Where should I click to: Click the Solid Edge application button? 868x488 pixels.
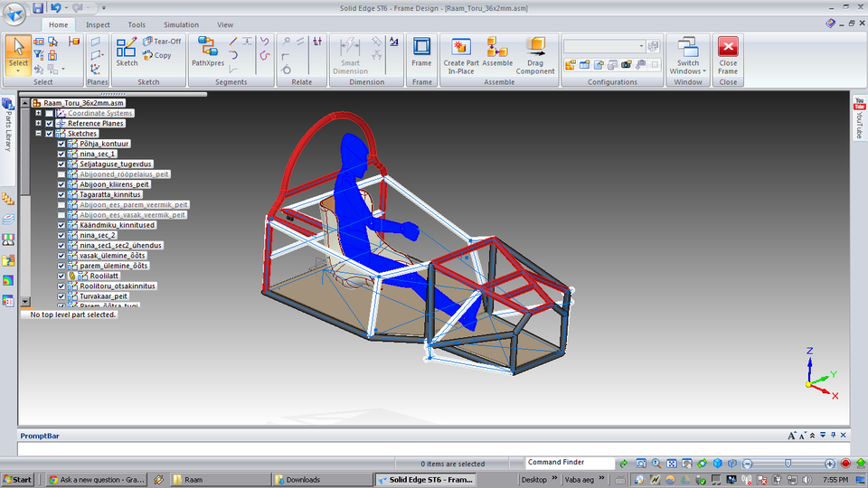point(14,14)
